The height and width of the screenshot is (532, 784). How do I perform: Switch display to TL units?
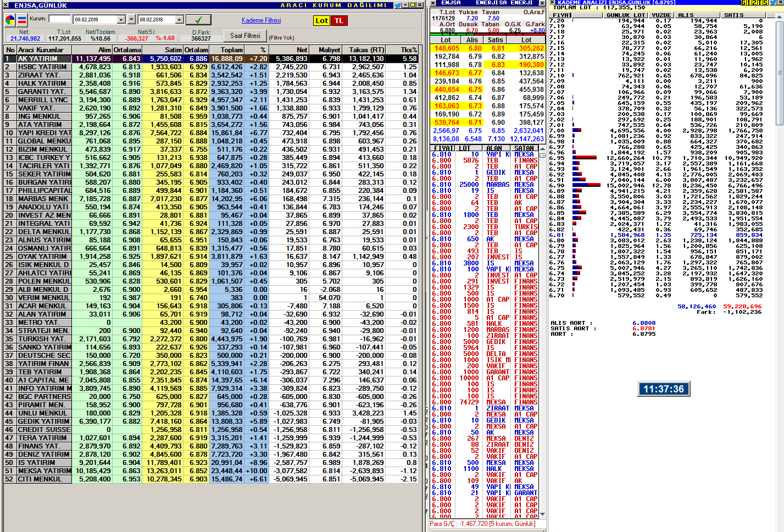[338, 21]
